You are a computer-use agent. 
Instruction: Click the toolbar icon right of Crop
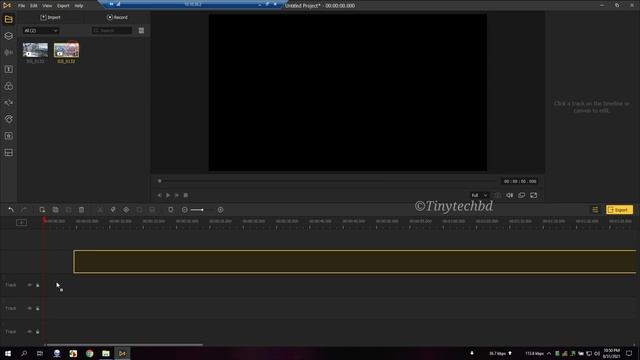pyautogui.click(x=152, y=210)
